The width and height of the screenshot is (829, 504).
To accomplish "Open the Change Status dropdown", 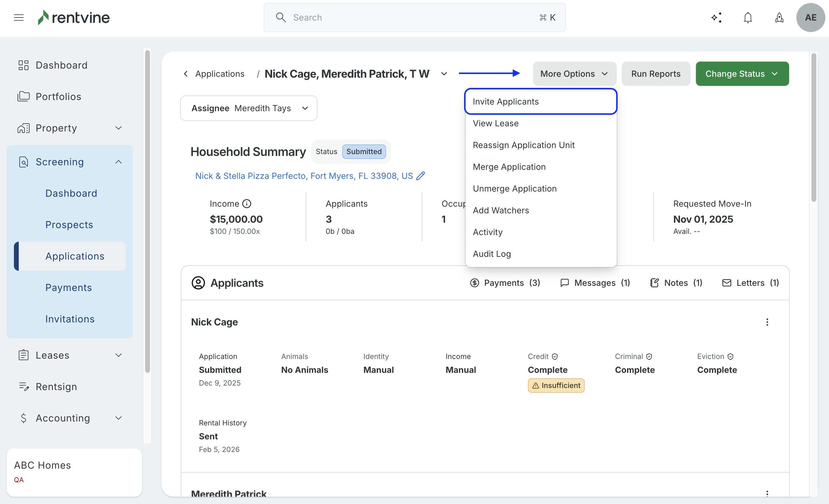I will 742,74.
